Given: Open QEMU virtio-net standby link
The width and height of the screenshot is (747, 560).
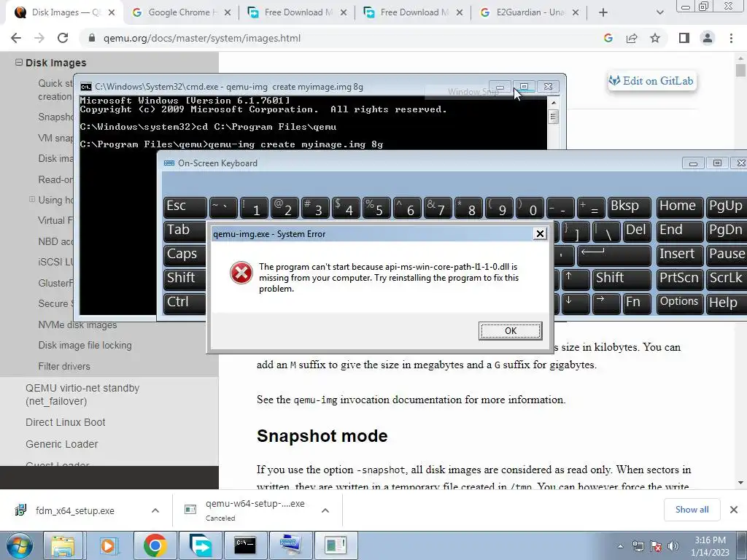Looking at the screenshot, I should click(82, 394).
